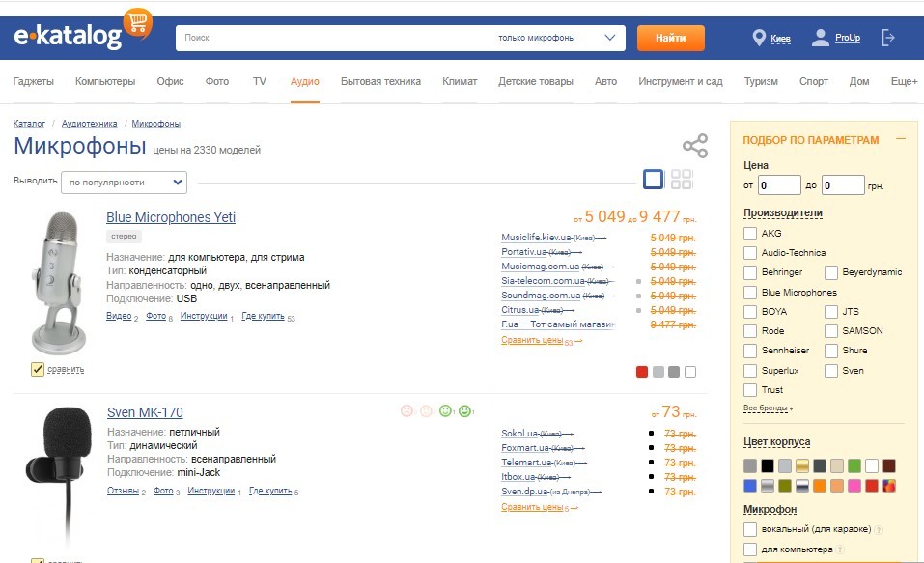Open the Бытовая техника category menu

click(x=380, y=81)
